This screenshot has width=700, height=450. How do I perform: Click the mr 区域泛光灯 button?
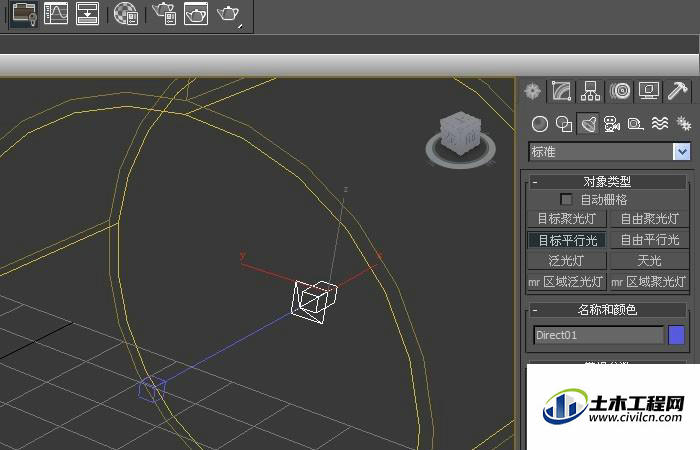567,282
